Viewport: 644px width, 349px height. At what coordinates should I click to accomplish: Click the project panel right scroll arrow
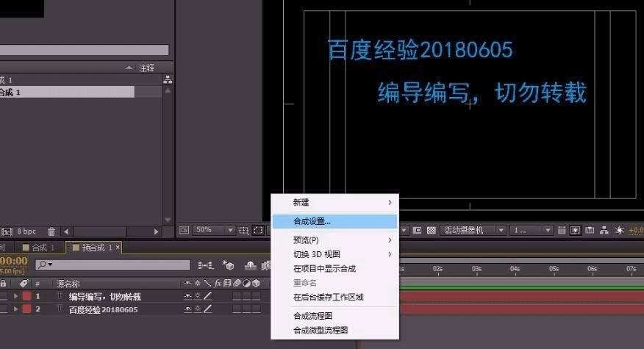pos(156,231)
